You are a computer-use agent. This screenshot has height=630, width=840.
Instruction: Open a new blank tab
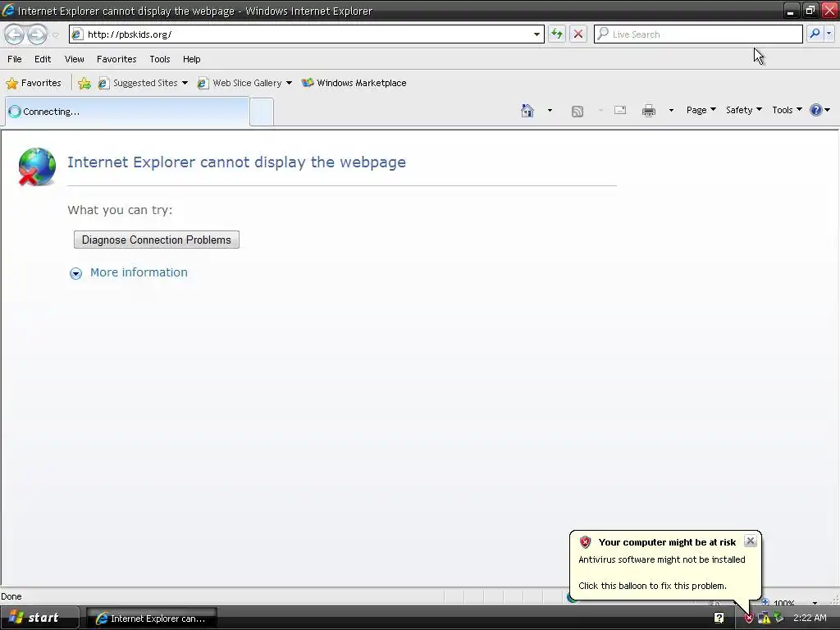(x=262, y=112)
